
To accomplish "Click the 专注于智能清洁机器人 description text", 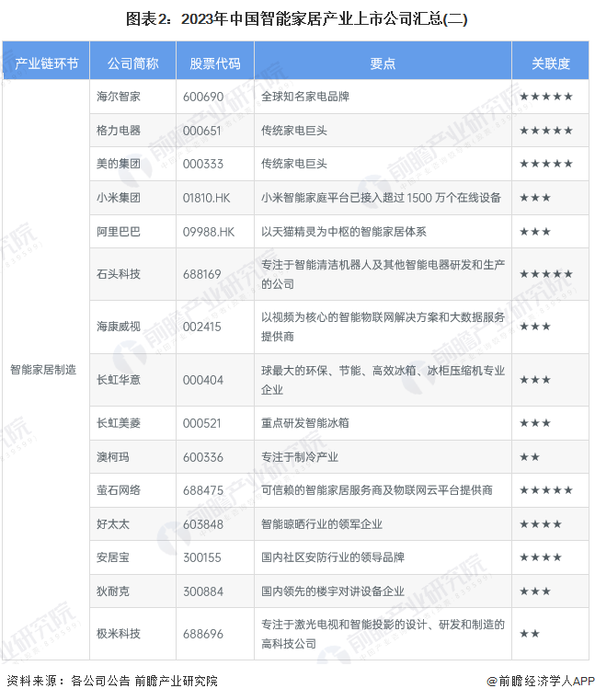I will [383, 274].
